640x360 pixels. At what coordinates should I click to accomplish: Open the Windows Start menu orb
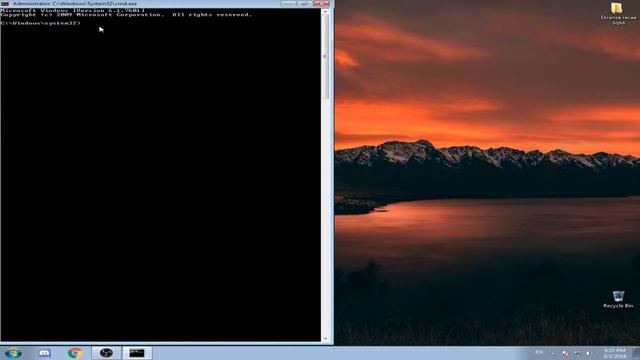(13, 353)
